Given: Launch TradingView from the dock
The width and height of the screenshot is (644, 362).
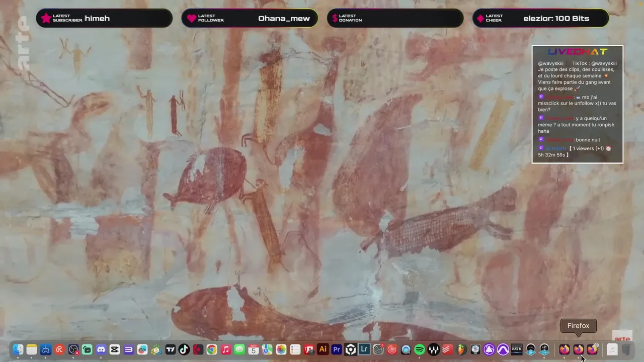Looking at the screenshot, I should tap(170, 349).
